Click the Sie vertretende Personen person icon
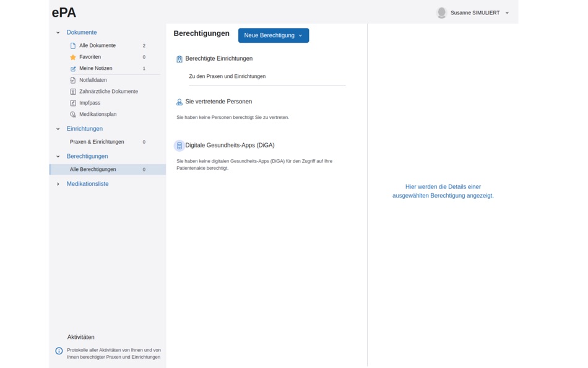 coord(179,101)
